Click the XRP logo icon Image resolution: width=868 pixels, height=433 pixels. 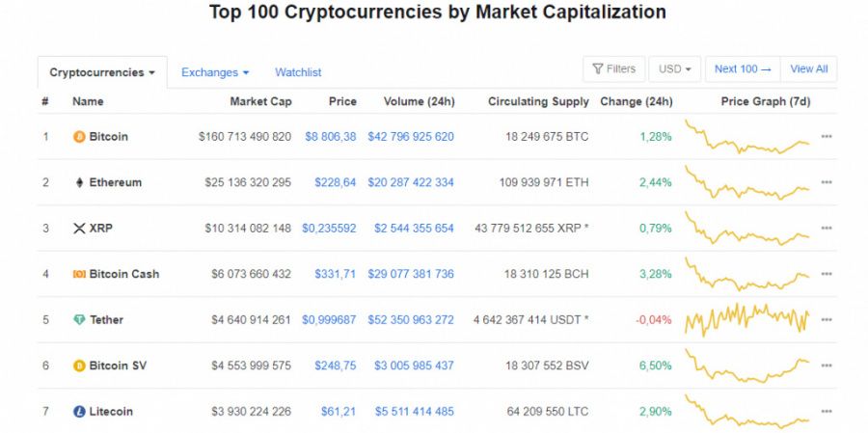(79, 229)
